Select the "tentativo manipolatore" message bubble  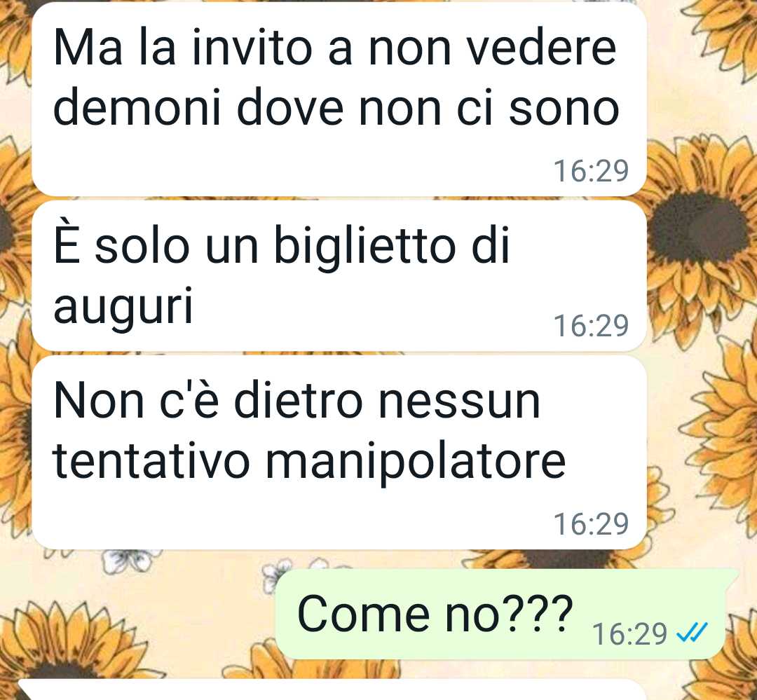[339, 453]
